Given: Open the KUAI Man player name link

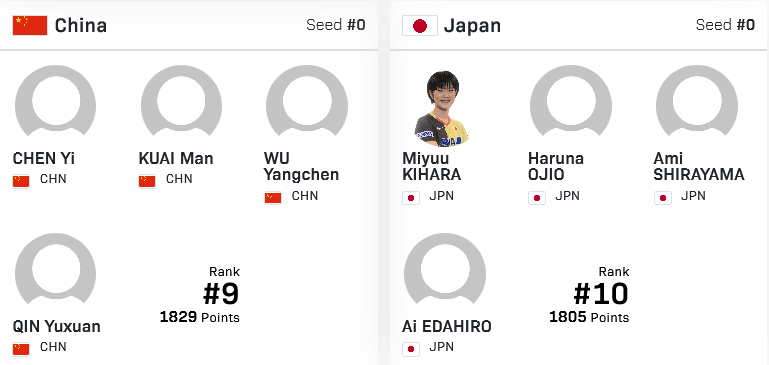Looking at the screenshot, I should [x=176, y=158].
